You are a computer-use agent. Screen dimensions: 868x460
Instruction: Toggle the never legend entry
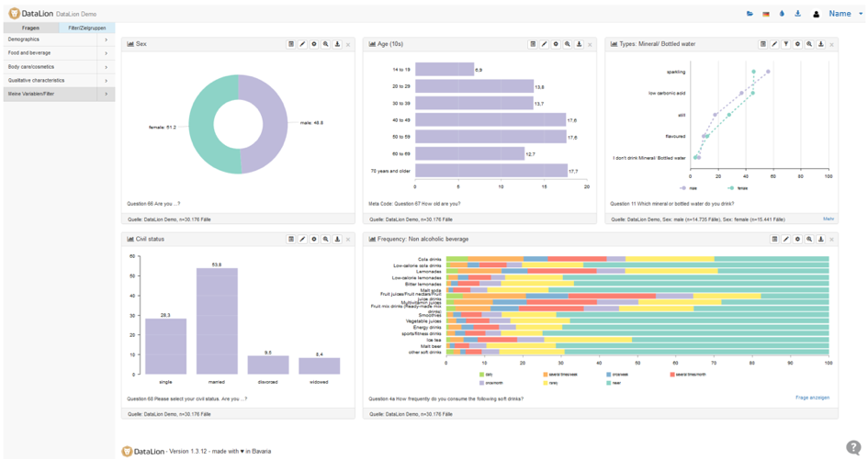[x=614, y=383]
